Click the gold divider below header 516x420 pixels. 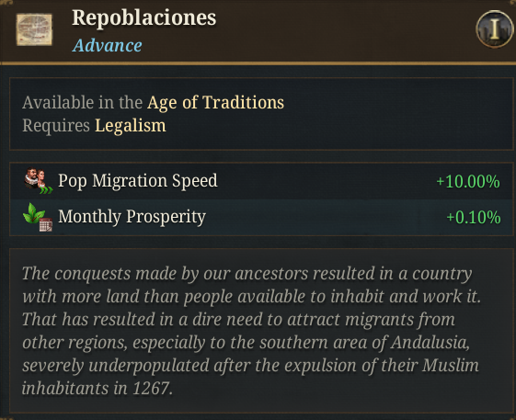258,62
